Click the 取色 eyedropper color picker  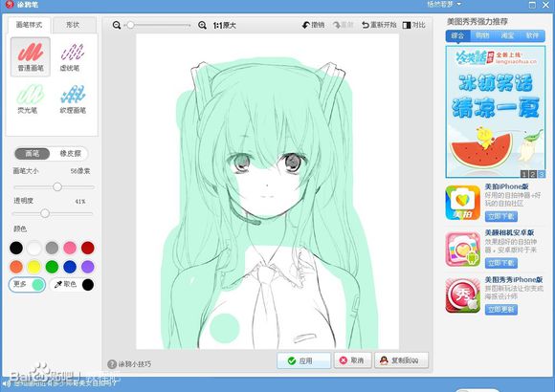click(65, 284)
